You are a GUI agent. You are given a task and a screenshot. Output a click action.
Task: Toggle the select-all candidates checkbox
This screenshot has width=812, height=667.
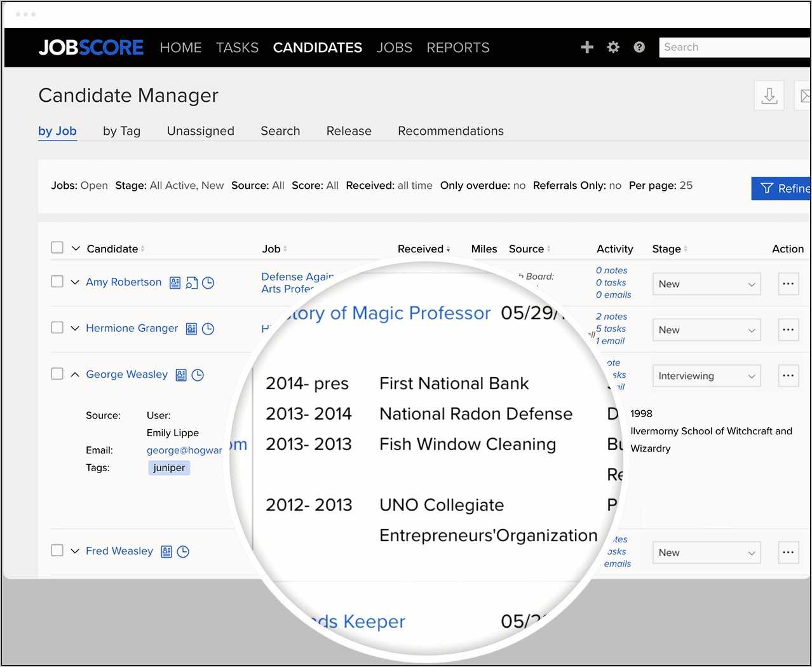(57, 247)
